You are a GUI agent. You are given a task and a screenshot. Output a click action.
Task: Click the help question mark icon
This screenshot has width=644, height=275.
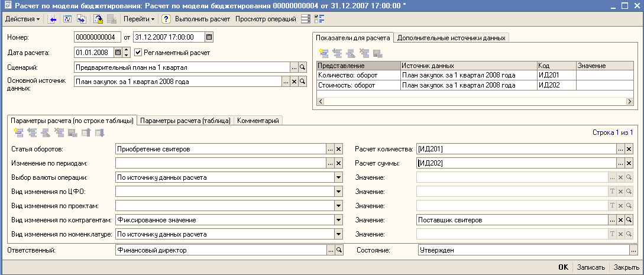coord(166,19)
